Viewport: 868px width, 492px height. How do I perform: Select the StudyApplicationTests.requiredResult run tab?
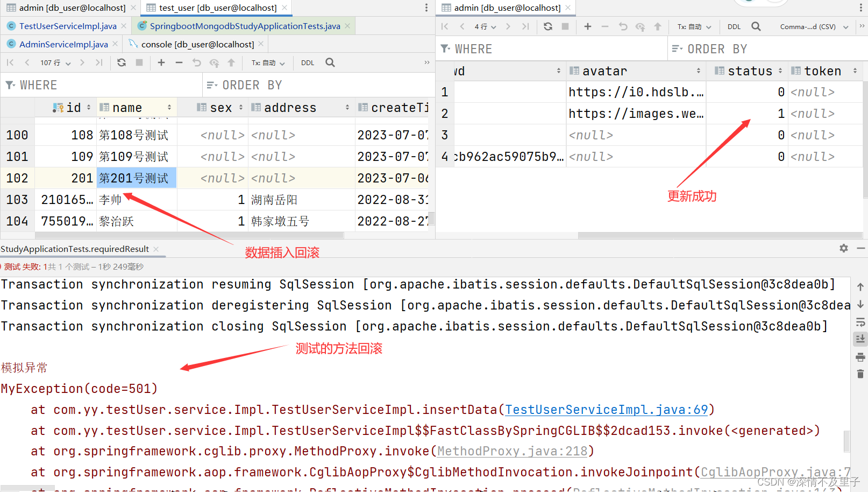75,249
